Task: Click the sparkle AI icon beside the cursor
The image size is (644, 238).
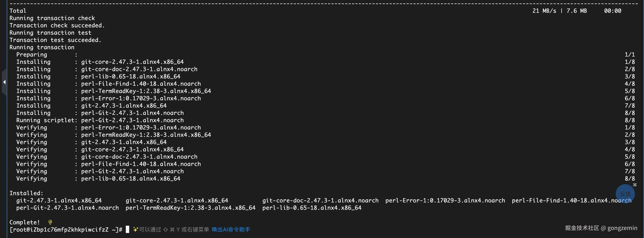Action: coord(136,229)
